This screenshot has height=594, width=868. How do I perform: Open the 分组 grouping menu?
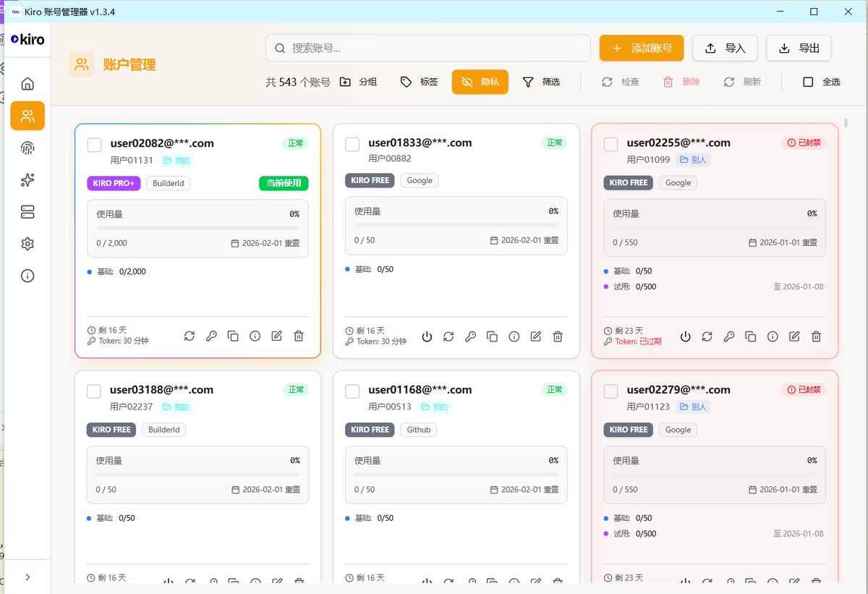click(x=358, y=82)
